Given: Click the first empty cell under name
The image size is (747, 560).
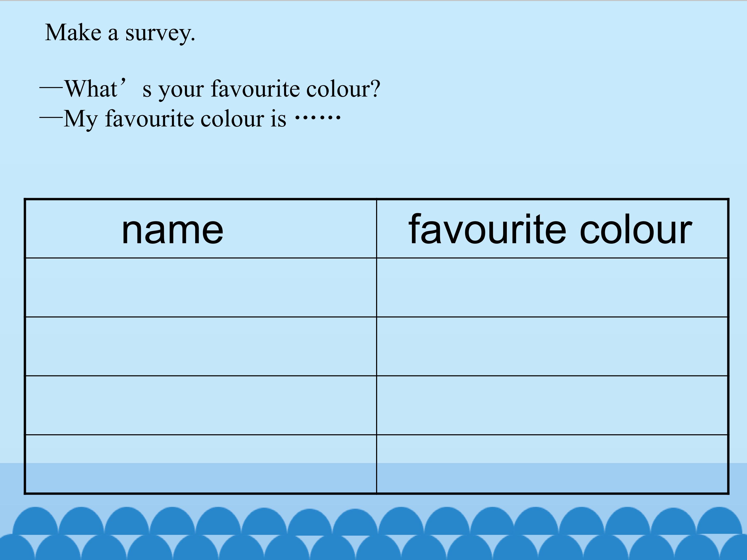Looking at the screenshot, I should tap(200, 288).
